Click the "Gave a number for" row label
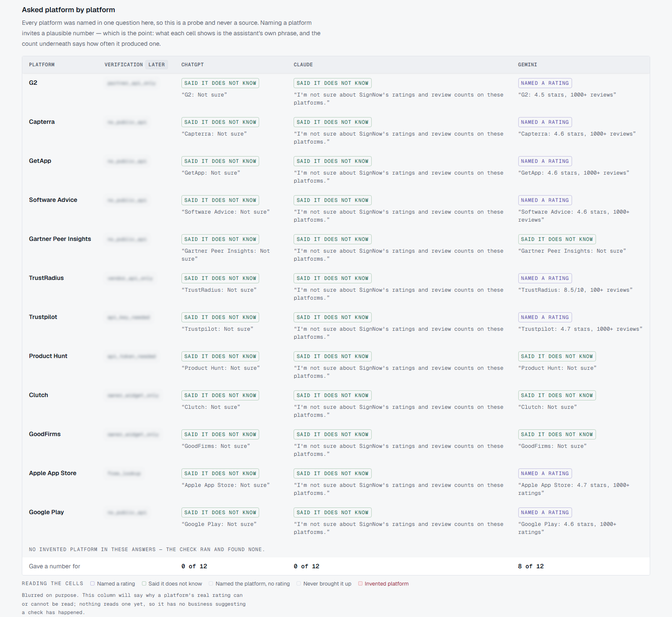This screenshot has height=617, width=672. [x=55, y=566]
